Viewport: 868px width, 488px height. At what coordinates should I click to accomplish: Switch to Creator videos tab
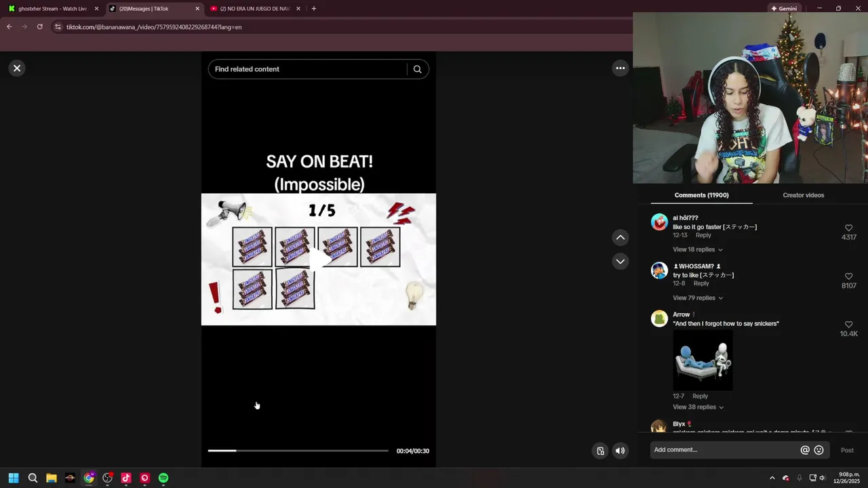(x=803, y=195)
